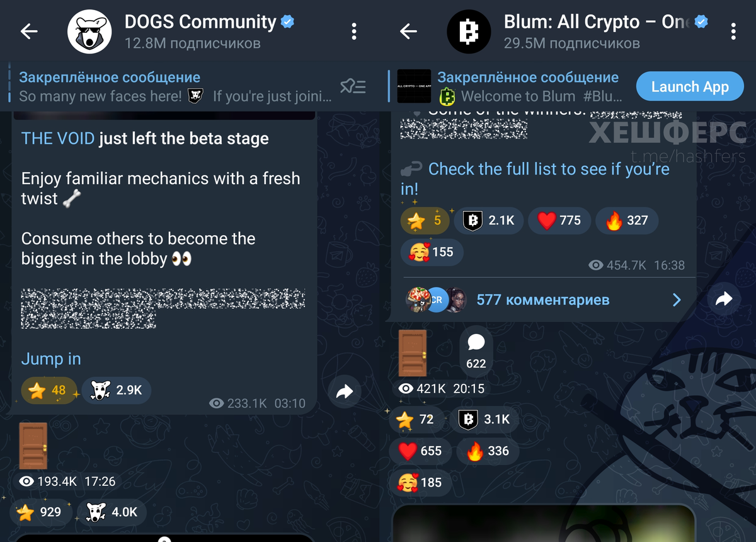The height and width of the screenshot is (542, 756).
Task: Toggle dog reaction showing 4.0K
Action: [x=112, y=512]
